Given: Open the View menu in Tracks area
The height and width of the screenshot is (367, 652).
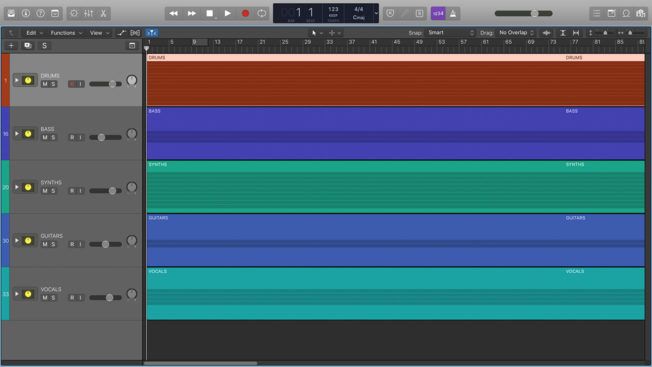Looking at the screenshot, I should pyautogui.click(x=99, y=33).
